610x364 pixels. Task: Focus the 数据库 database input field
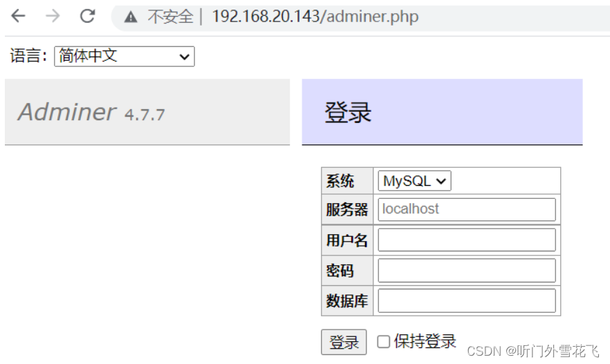point(466,300)
